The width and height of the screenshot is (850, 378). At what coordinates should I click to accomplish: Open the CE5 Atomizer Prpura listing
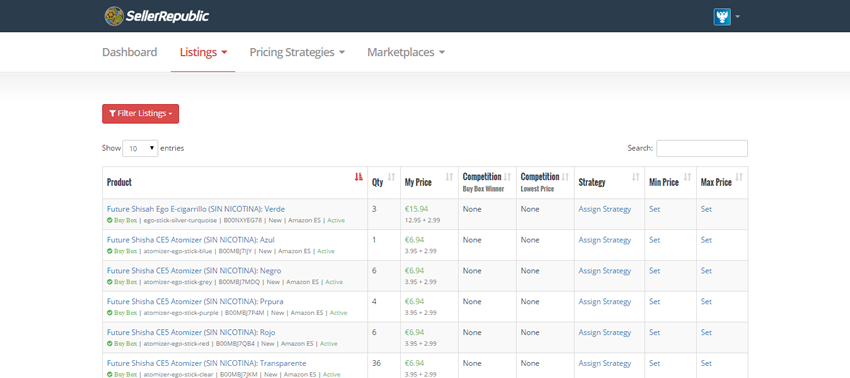coord(195,302)
